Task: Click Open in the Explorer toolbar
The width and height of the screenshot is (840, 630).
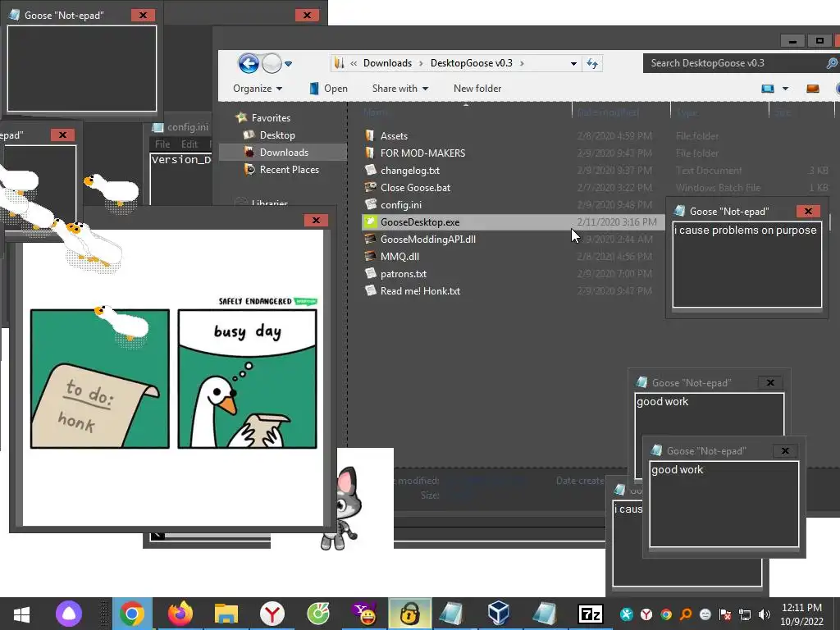Action: (329, 89)
